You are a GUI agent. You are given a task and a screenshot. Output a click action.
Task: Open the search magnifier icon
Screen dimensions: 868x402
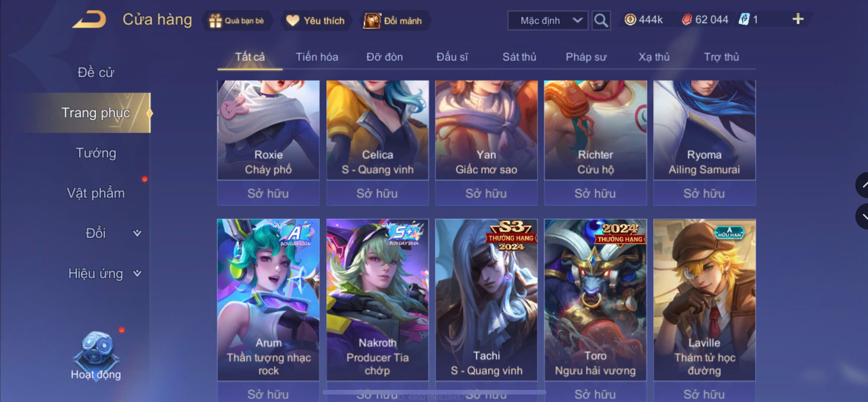coord(601,20)
